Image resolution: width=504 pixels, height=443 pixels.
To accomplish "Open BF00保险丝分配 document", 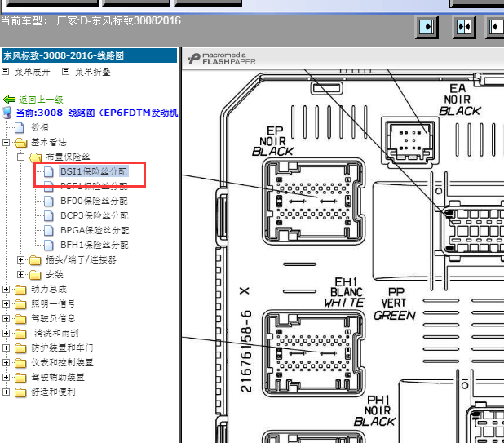I will coord(94,201).
